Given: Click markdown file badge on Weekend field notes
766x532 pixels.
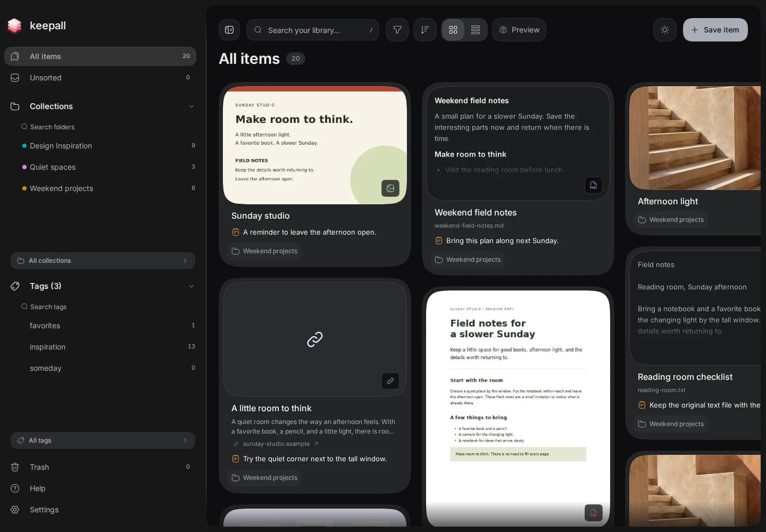Looking at the screenshot, I should 594,185.
